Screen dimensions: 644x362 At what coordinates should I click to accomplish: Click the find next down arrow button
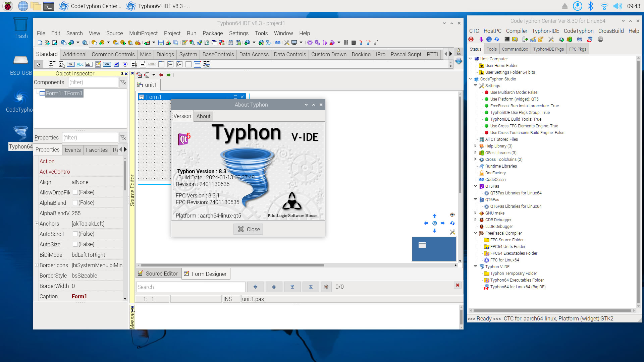(255, 287)
